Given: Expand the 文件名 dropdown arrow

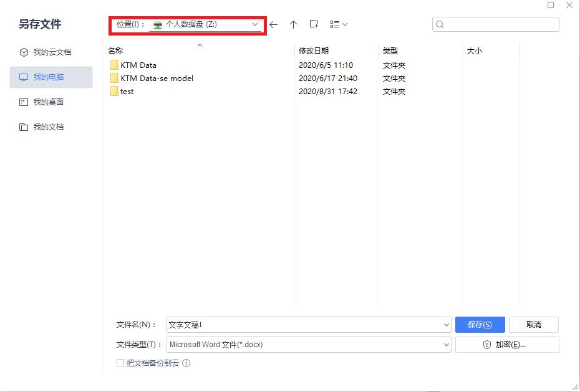Looking at the screenshot, I should coord(446,325).
